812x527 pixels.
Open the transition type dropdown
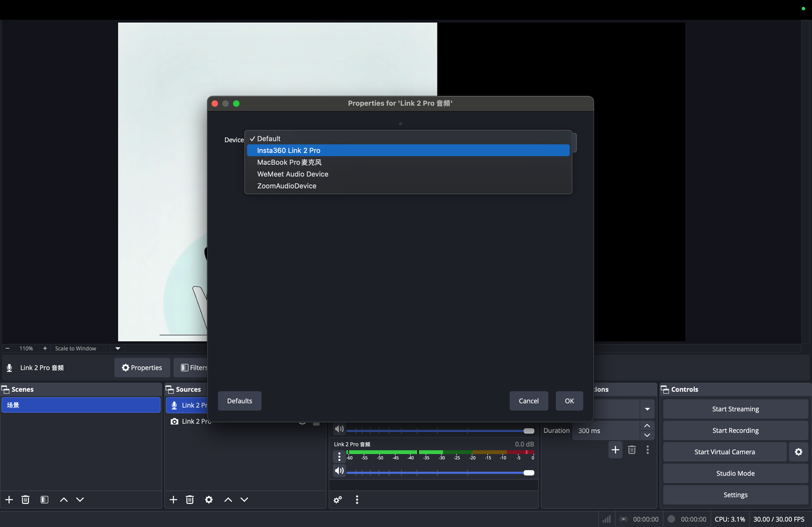pyautogui.click(x=647, y=409)
